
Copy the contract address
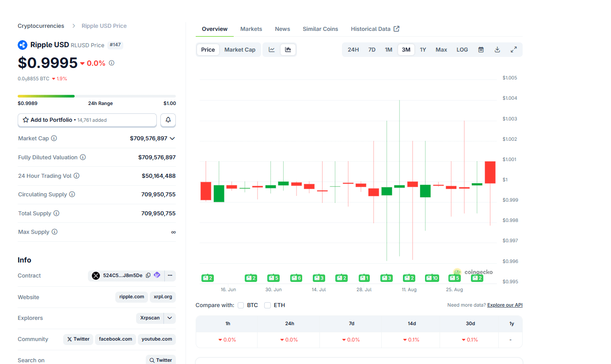coord(148,275)
